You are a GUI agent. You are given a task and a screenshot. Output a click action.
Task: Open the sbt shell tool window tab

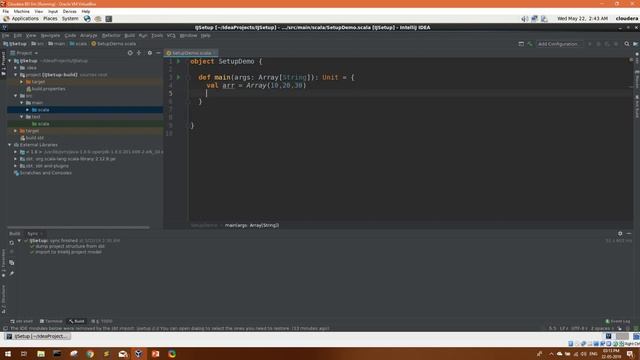coord(21,321)
